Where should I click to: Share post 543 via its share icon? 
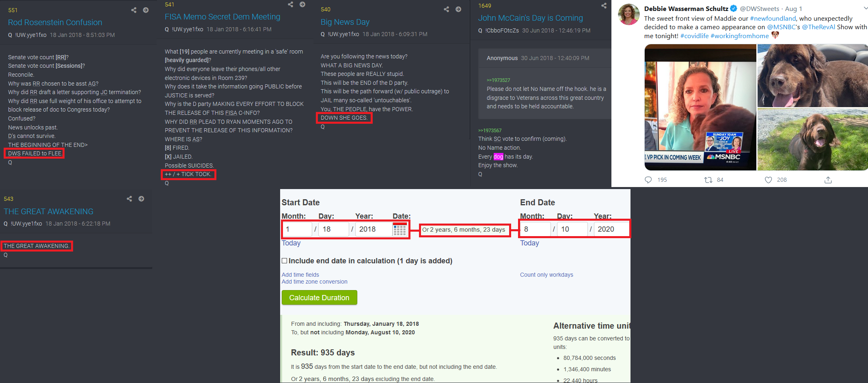[x=129, y=199]
